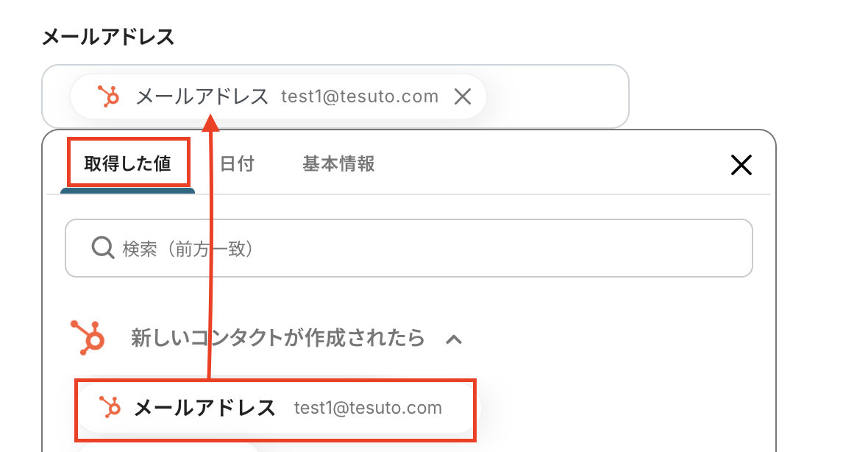
Task: Choose the メールアドレス option in the list
Action: 204,408
